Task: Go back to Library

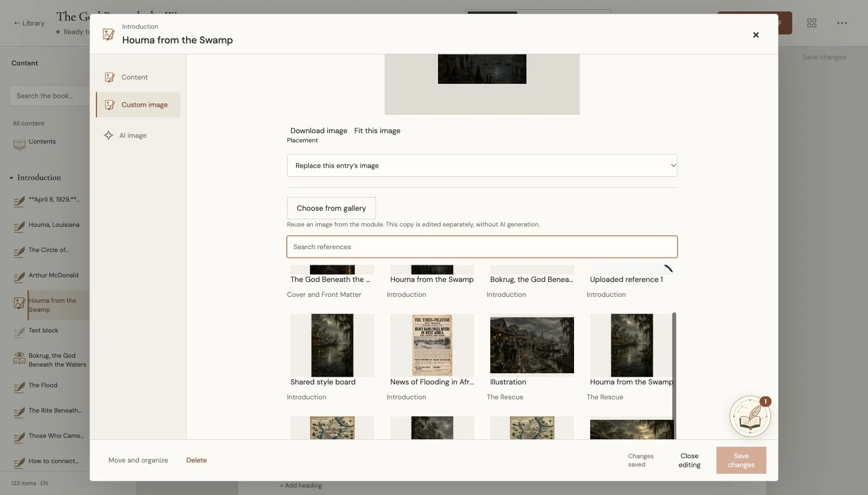Action: [29, 24]
